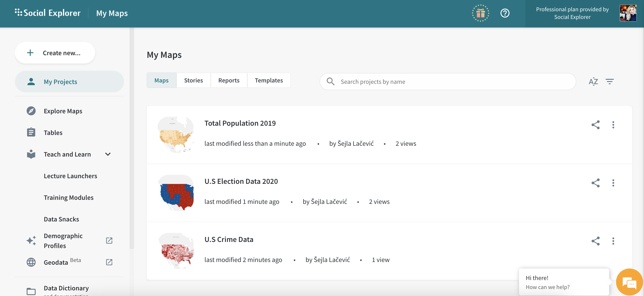Click the Search projects by name field

(x=447, y=82)
